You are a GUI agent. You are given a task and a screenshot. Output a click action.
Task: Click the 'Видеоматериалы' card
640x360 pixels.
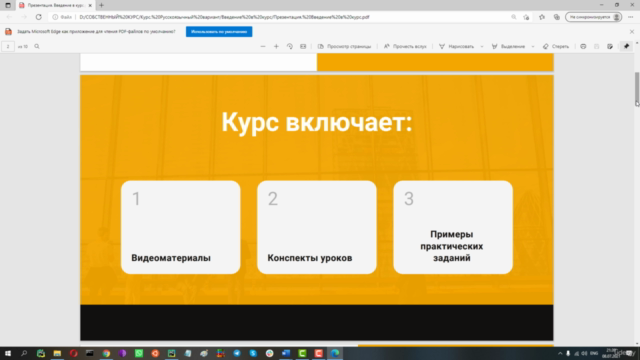click(x=181, y=227)
